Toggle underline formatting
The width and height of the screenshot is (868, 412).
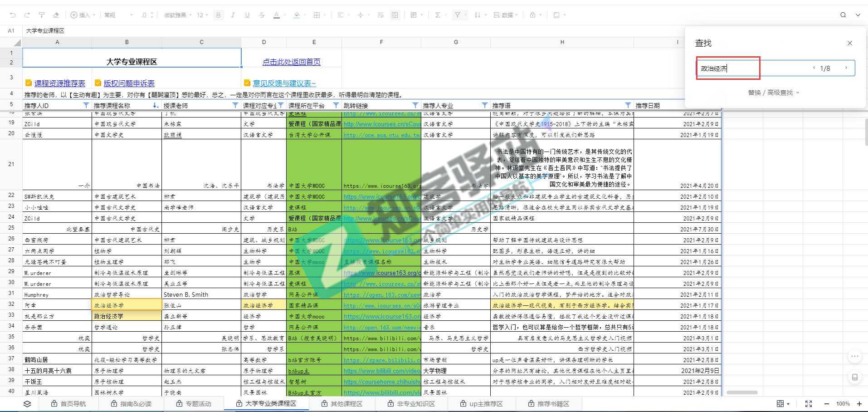[247, 15]
